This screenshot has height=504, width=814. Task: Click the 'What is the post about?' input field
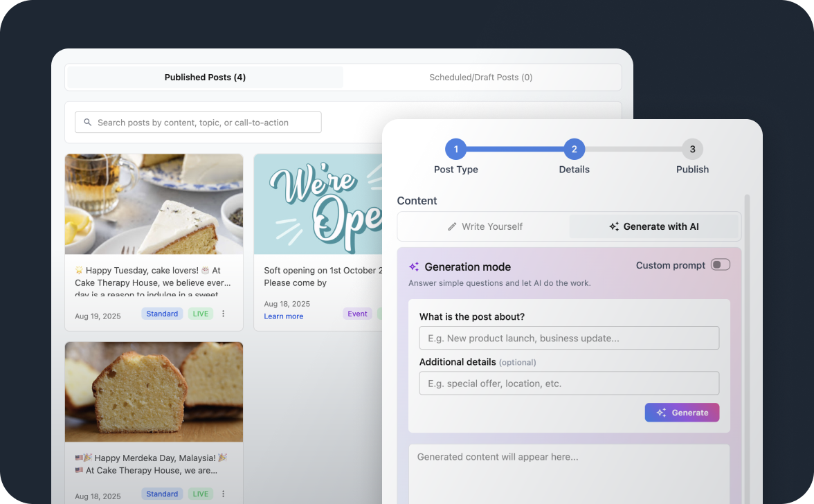pyautogui.click(x=569, y=338)
